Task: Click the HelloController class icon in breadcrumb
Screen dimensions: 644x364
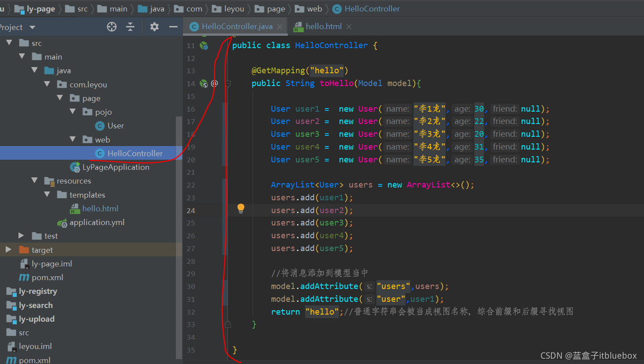Action: click(337, 9)
